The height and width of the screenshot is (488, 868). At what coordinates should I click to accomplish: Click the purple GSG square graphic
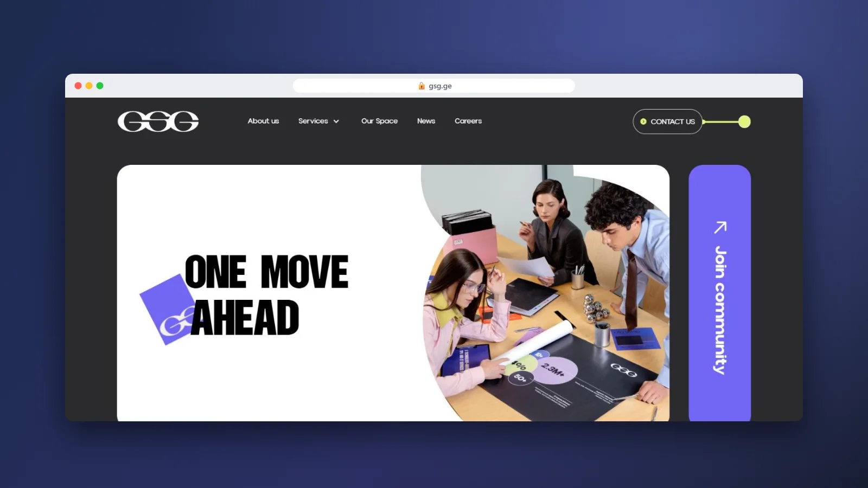[x=168, y=309]
